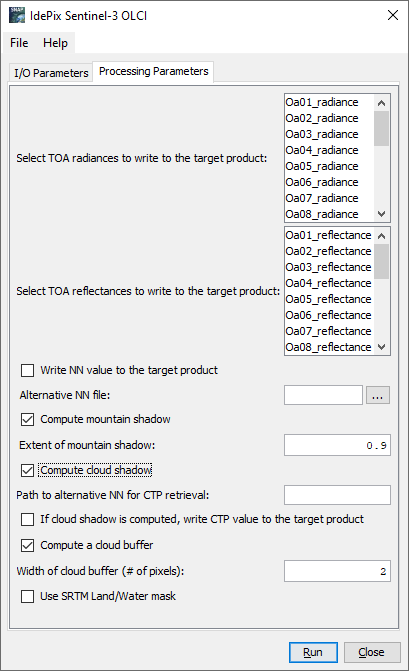
Task: Run the IdePix processing
Action: (x=313, y=652)
